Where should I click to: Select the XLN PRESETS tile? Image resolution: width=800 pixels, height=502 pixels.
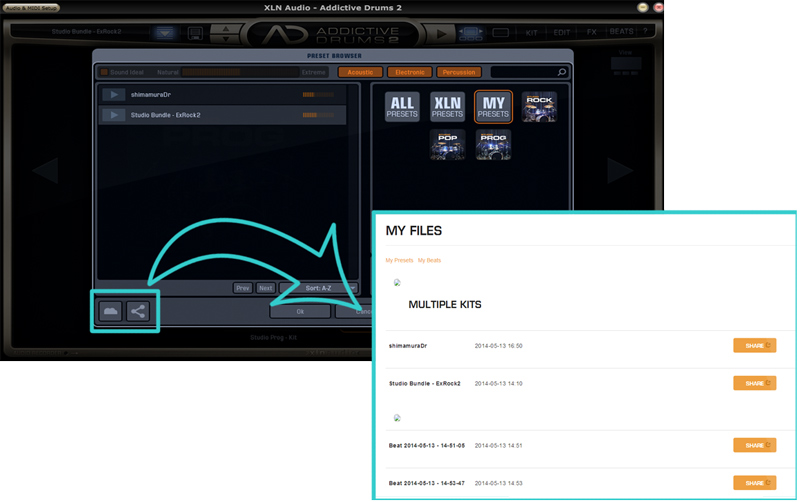click(x=447, y=107)
